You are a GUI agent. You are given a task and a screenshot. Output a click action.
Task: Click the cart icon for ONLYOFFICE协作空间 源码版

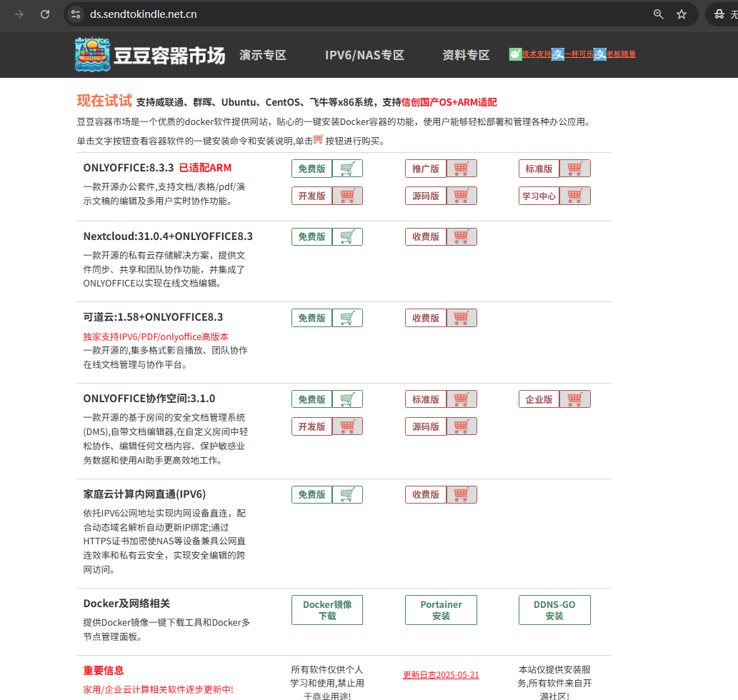[462, 426]
